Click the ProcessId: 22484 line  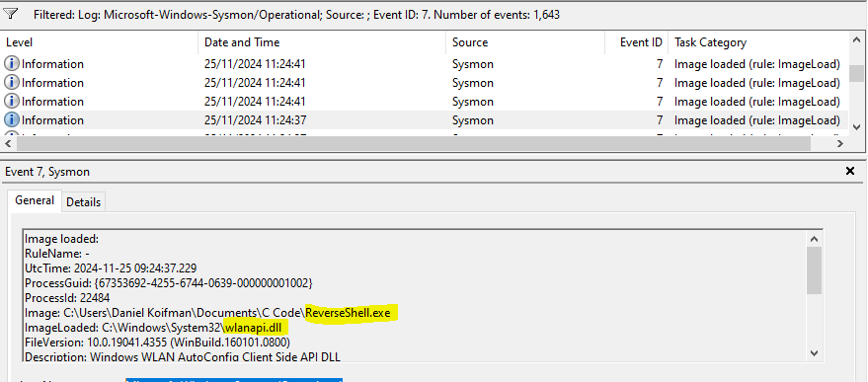(x=67, y=298)
